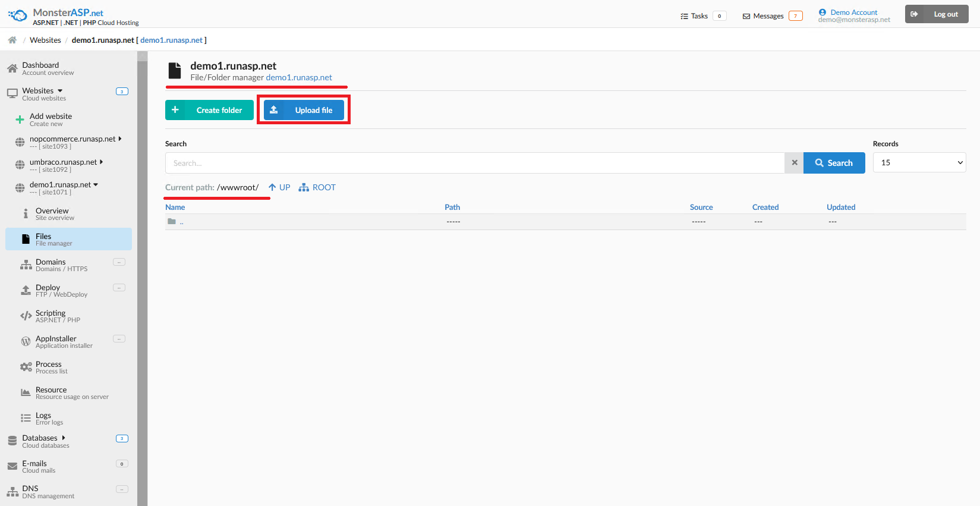Open parent folder '..' row

566,221
